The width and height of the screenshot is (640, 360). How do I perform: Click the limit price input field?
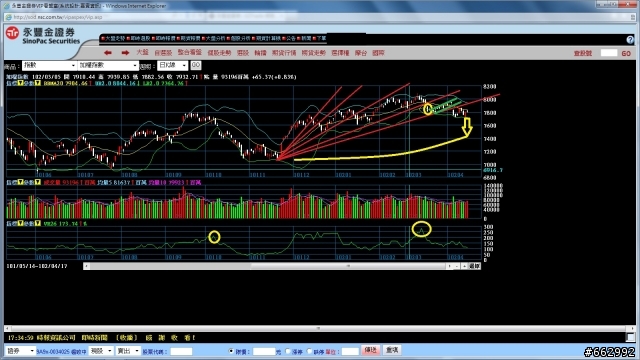pos(264,351)
